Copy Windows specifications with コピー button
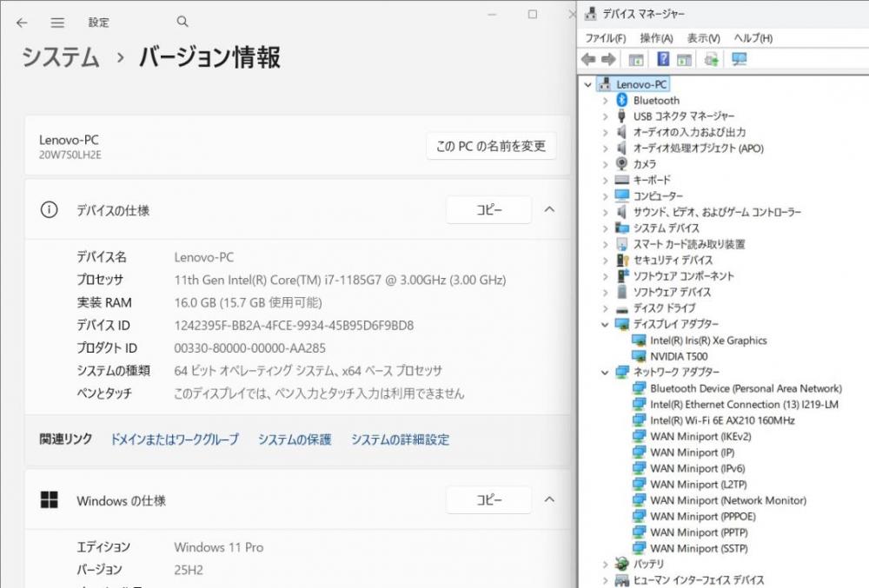The height and width of the screenshot is (588, 869). pos(488,500)
